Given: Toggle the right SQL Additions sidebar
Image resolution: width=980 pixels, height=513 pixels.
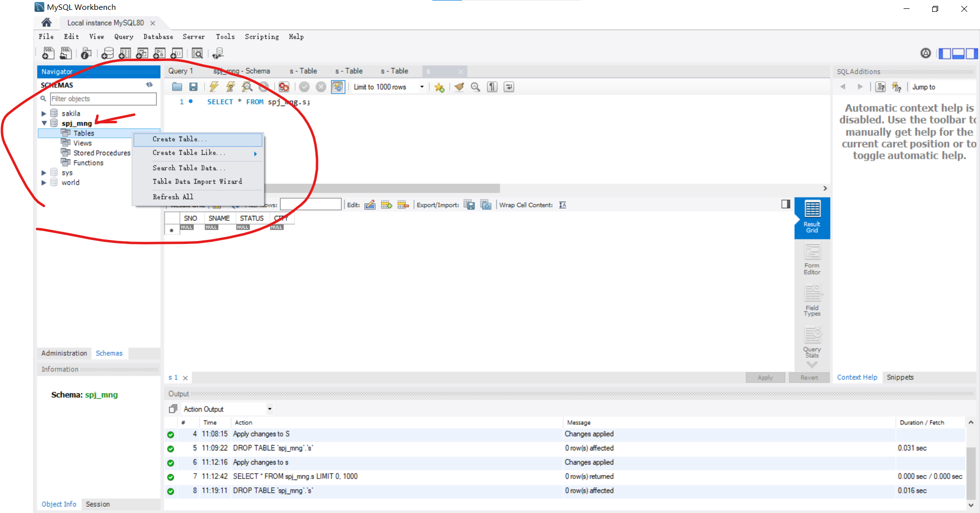Looking at the screenshot, I should tap(971, 53).
